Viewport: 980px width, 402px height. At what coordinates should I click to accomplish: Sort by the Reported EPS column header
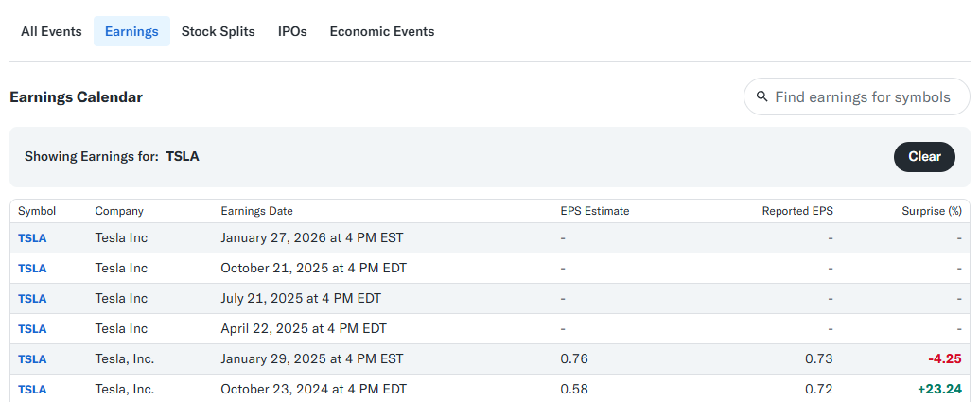point(797,211)
